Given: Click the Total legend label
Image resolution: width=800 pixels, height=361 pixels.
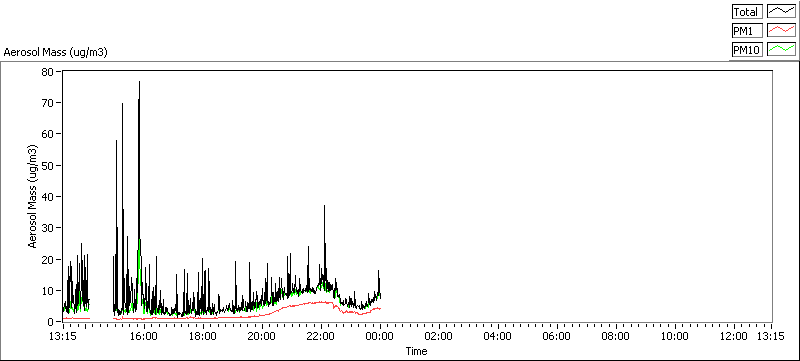Looking at the screenshot, I should pyautogui.click(x=747, y=12).
